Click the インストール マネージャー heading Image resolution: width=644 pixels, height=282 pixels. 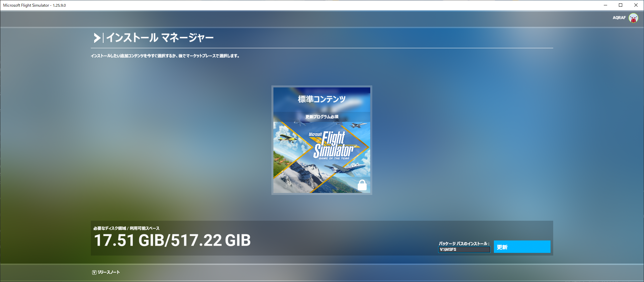coord(160,38)
